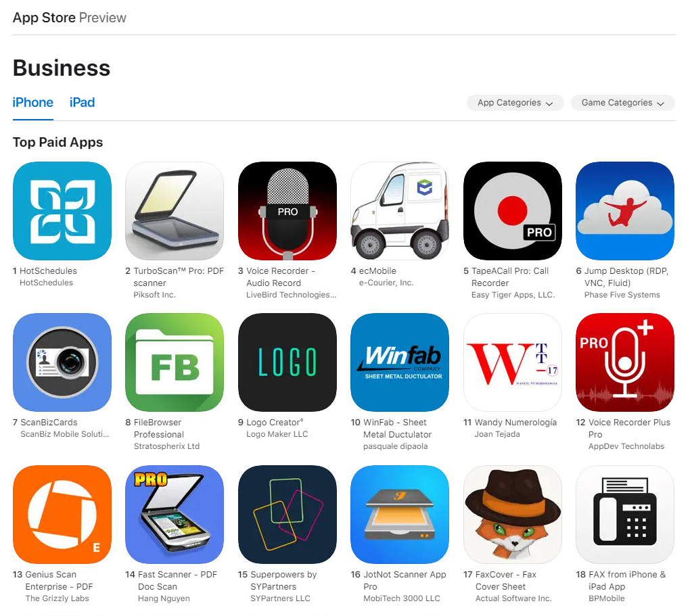Select the ScanBizCards camera icon
The width and height of the screenshot is (692, 616).
point(62,362)
